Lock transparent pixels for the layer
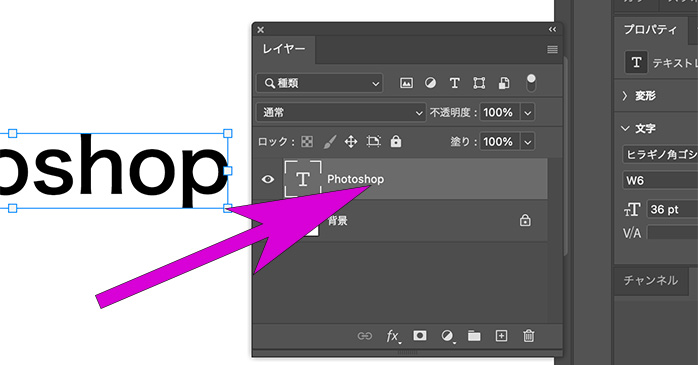The height and width of the screenshot is (365, 698). click(x=307, y=142)
